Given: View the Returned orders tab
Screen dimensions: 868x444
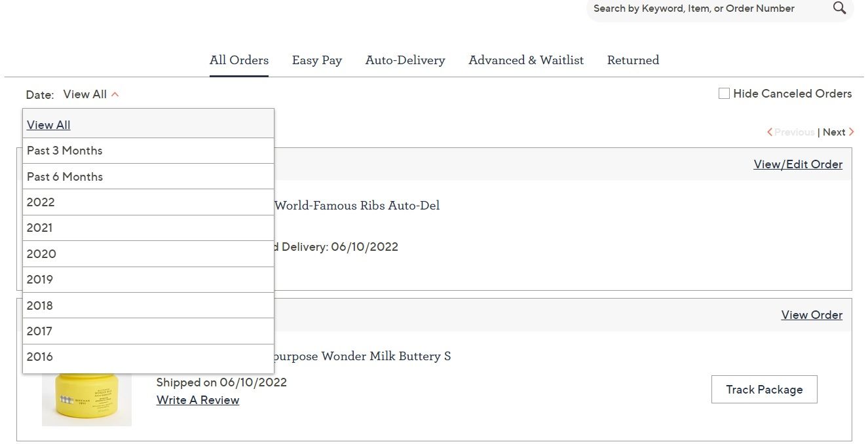Looking at the screenshot, I should click(x=633, y=60).
